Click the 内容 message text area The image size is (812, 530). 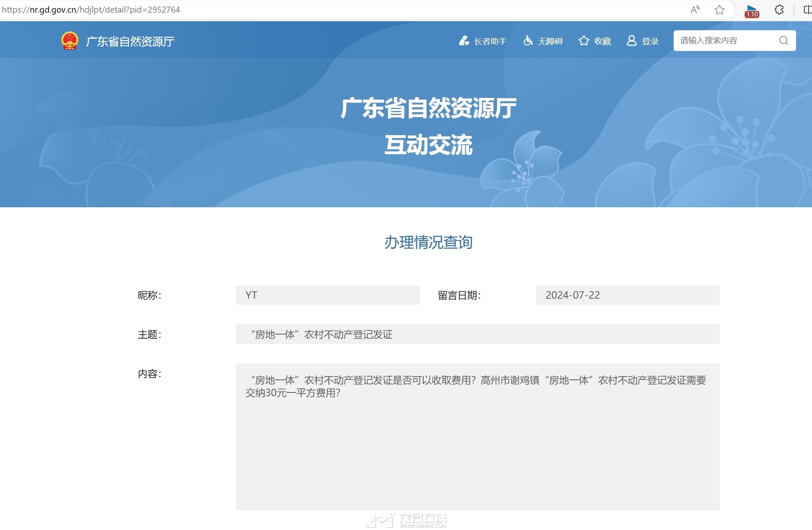pyautogui.click(x=477, y=437)
